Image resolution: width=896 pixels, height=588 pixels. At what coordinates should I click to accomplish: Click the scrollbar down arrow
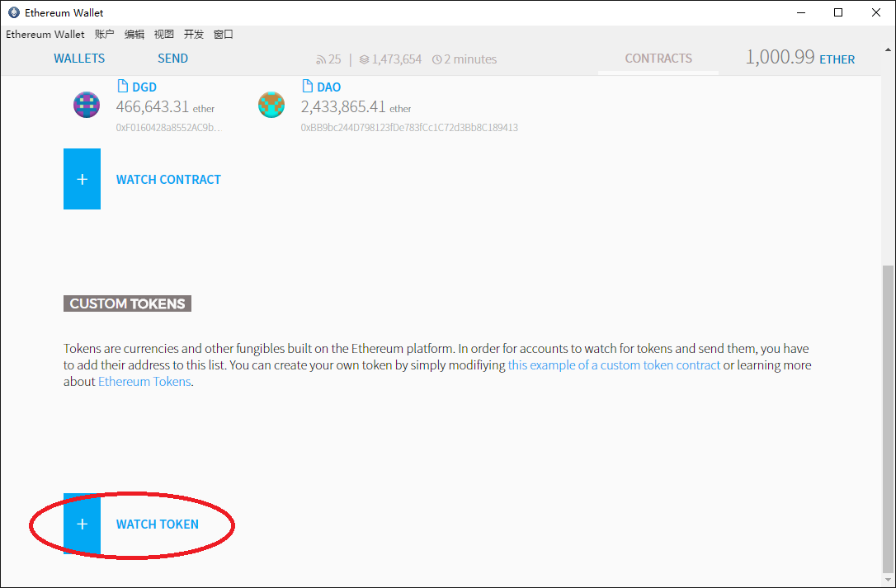click(x=889, y=580)
